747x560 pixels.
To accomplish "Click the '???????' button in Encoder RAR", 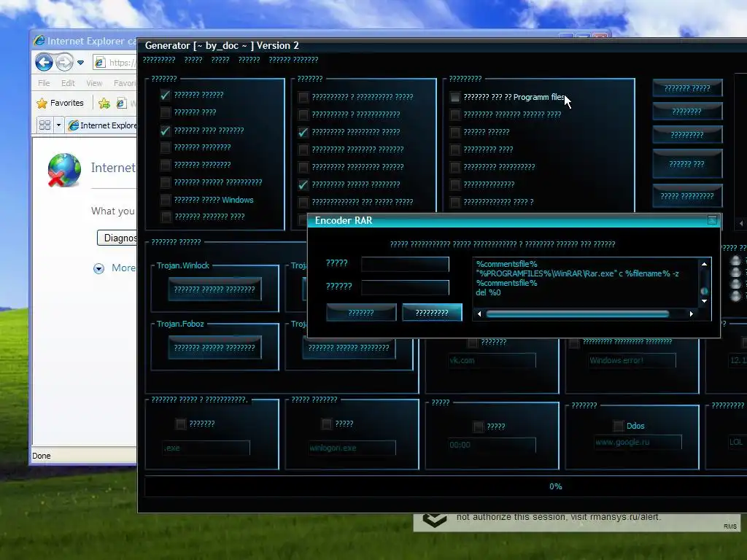I will click(361, 312).
